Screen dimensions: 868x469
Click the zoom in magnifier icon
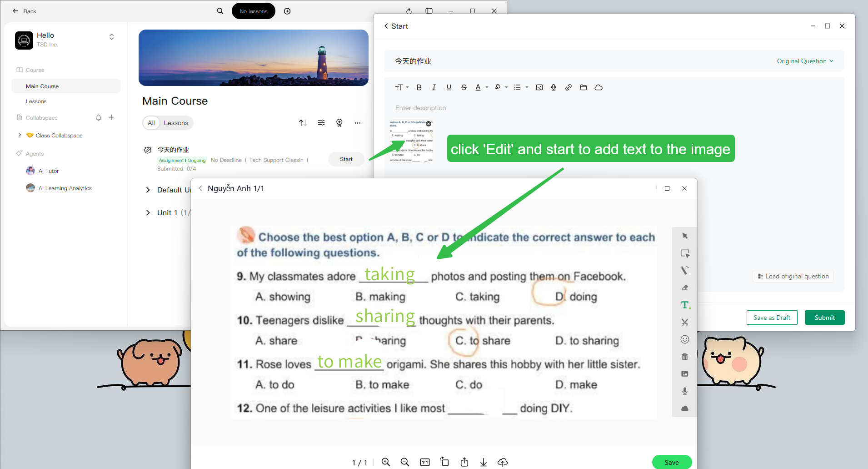[x=386, y=462]
